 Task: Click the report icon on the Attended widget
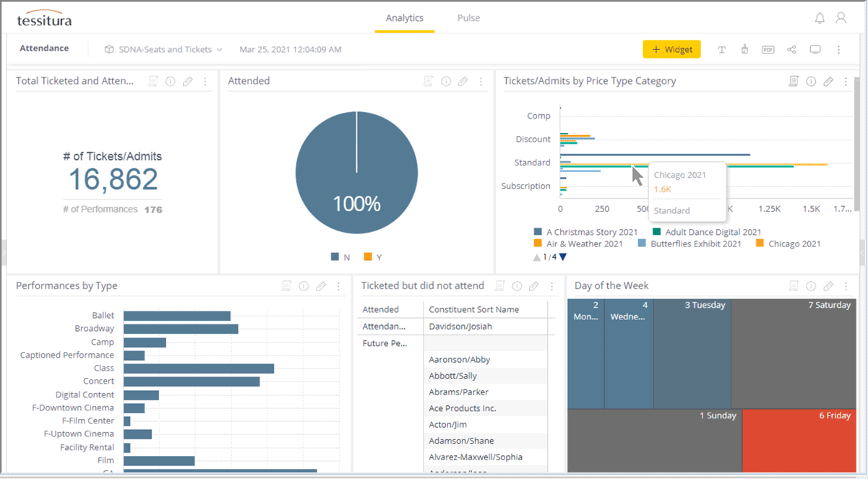(429, 81)
